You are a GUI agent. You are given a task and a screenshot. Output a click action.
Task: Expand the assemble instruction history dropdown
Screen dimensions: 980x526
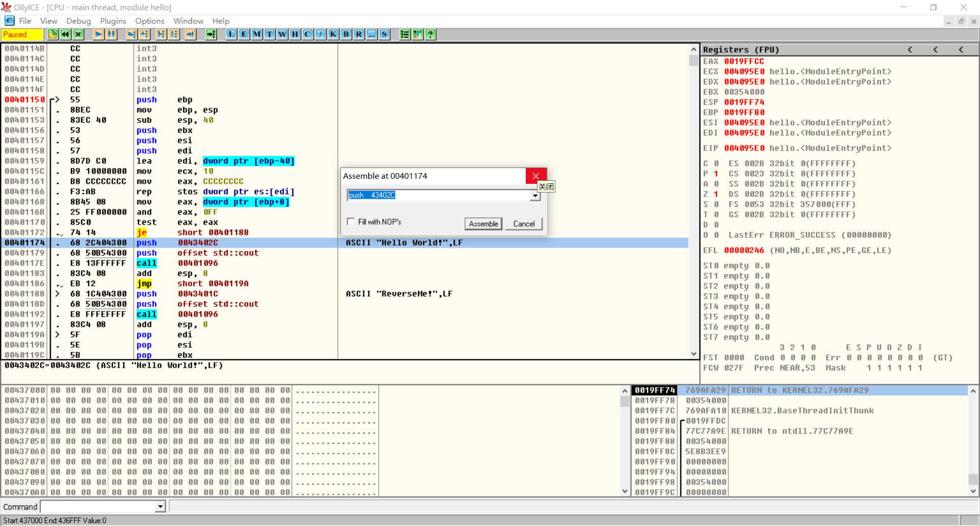coord(535,196)
